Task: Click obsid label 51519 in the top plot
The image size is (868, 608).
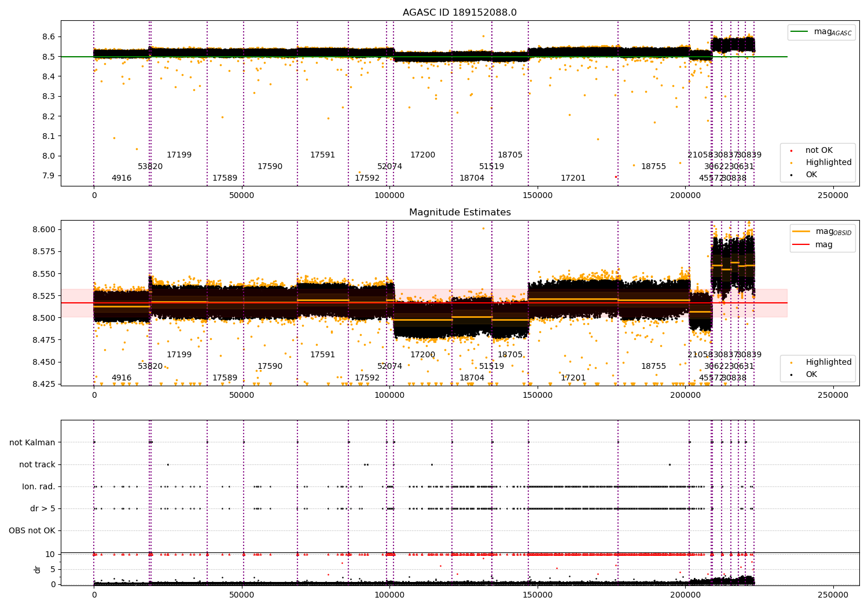Action: click(x=492, y=167)
